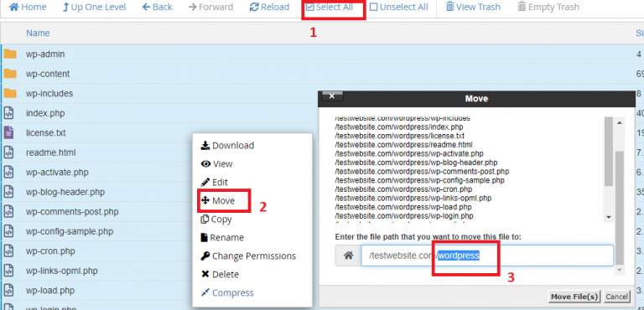Go to Home in toolbar
The width and height of the screenshot is (644, 310).
pos(28,7)
